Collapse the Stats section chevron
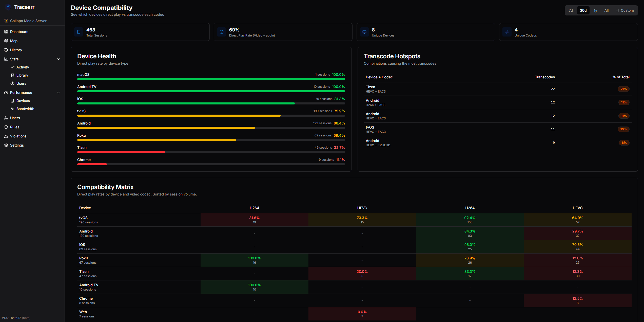The image size is (644, 322). pos(58,59)
